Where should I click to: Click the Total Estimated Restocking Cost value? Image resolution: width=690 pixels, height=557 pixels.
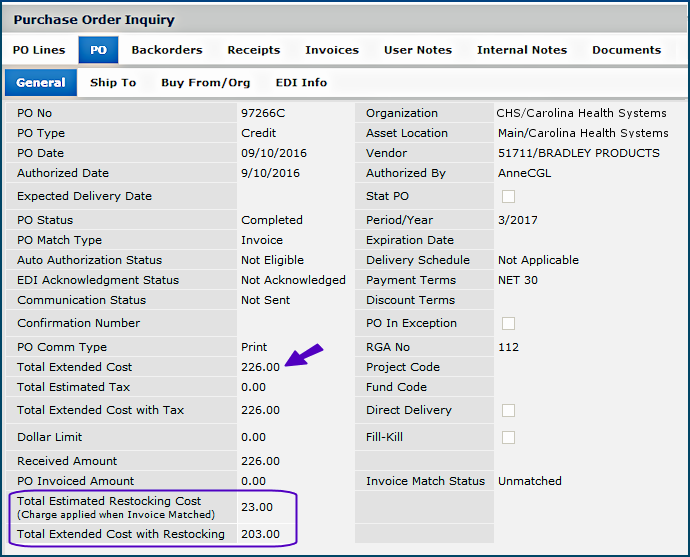(x=257, y=508)
